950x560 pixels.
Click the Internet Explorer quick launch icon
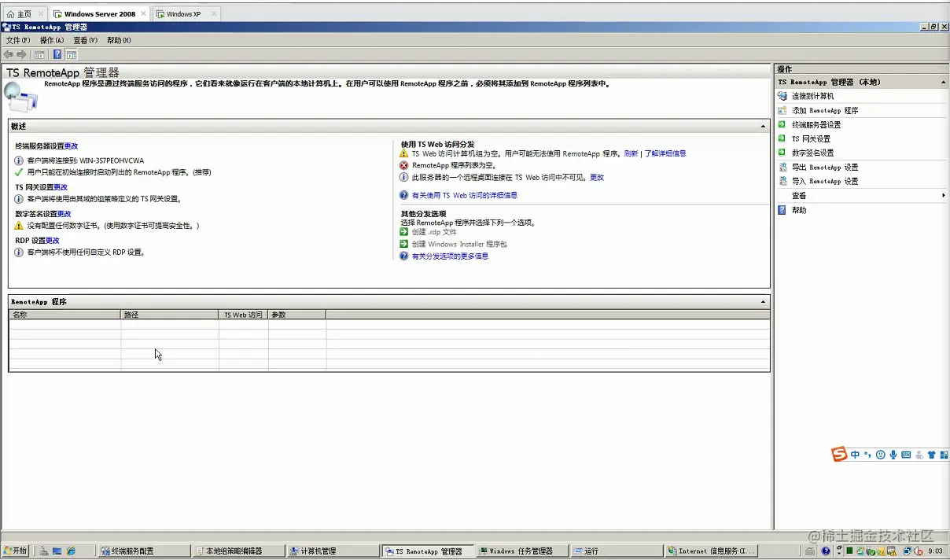71,551
